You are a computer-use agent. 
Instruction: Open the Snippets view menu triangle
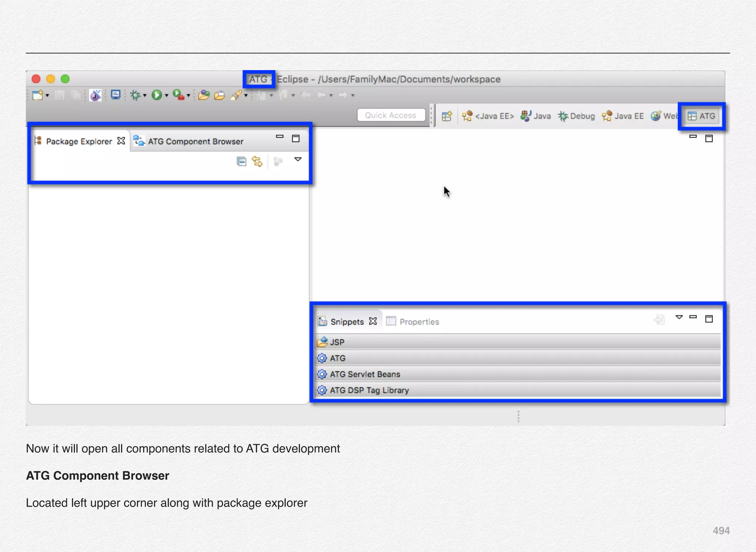tap(679, 317)
